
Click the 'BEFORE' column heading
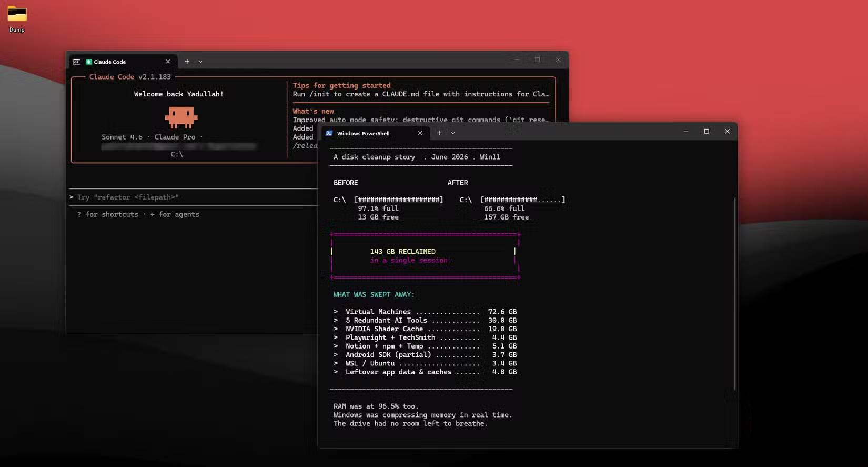[346, 183]
